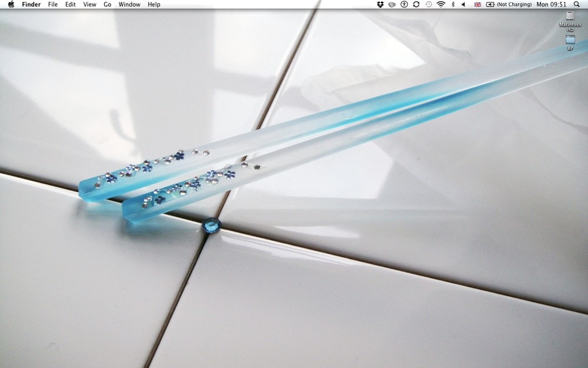Image resolution: width=588 pixels, height=368 pixels.
Task: Select the Macintosh HD drive icon
Action: tap(570, 17)
